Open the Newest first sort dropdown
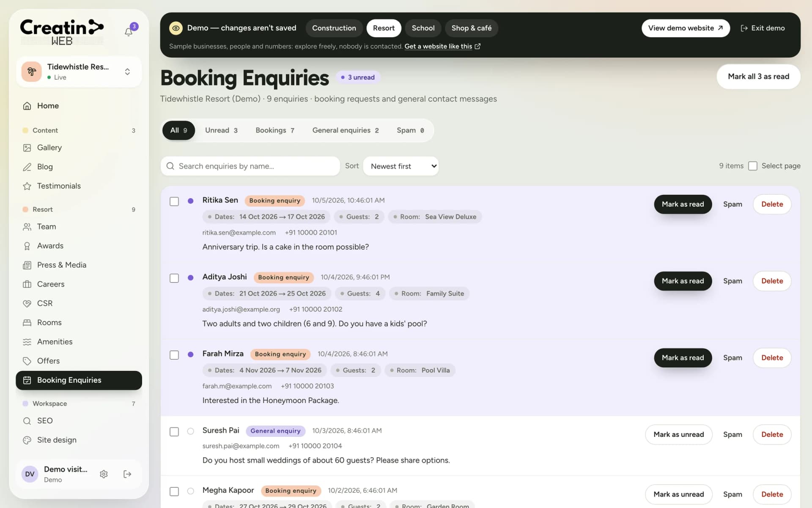 401,166
